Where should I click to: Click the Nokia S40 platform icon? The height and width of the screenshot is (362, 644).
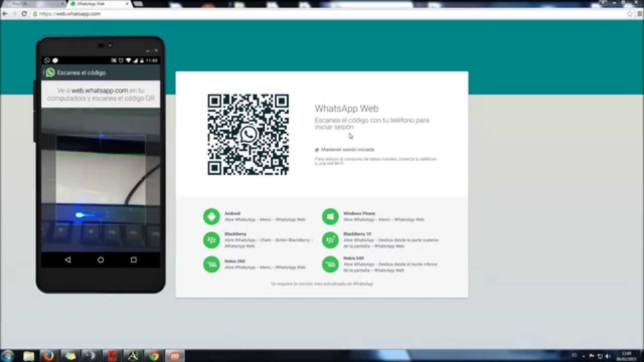[x=330, y=264]
